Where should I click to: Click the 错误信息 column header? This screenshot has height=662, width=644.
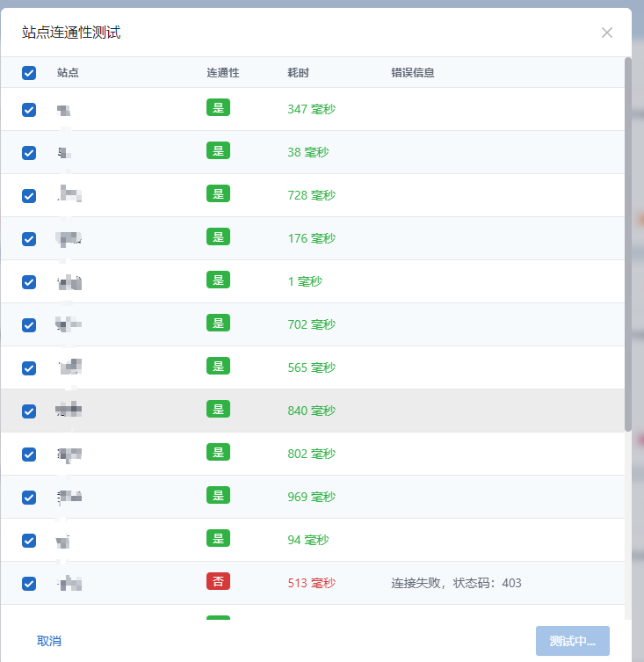tap(413, 73)
